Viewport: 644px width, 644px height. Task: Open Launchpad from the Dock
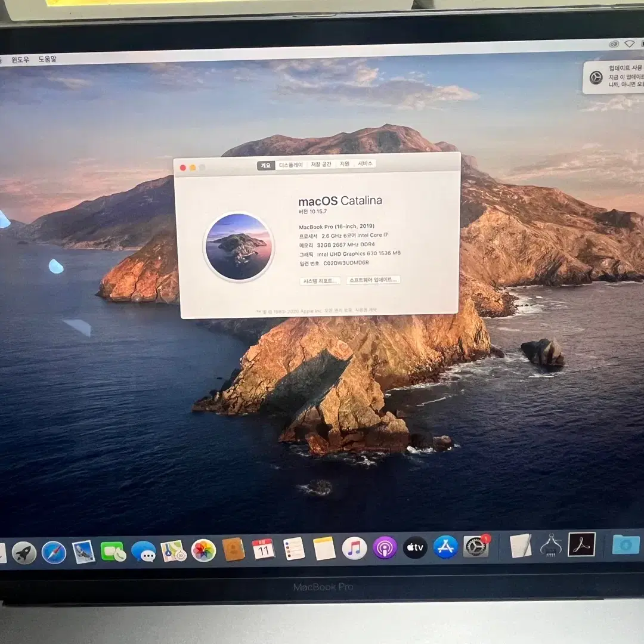click(24, 553)
